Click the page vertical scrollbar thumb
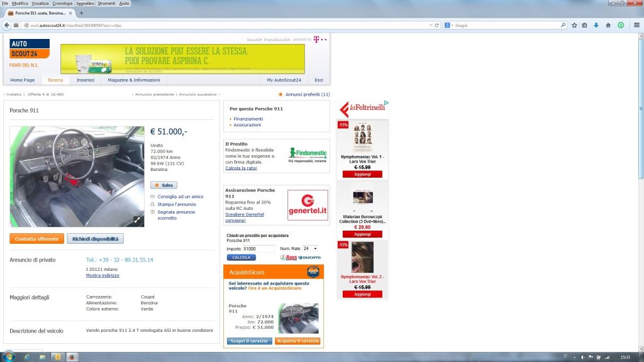The width and height of the screenshot is (644, 362). [641, 109]
